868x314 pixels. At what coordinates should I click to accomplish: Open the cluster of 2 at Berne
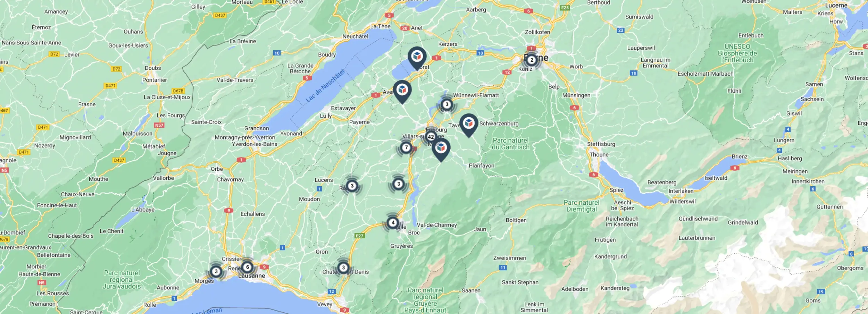tap(532, 60)
